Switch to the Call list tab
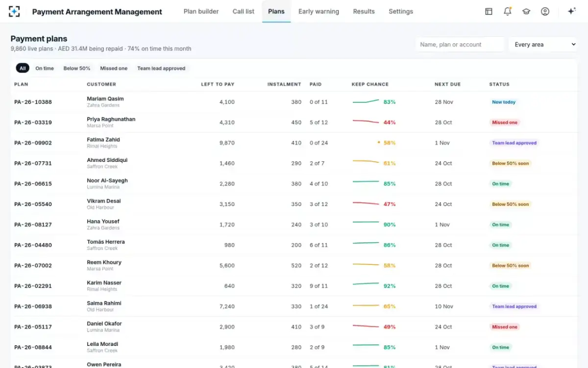This screenshot has height=368, width=588. coord(244,11)
